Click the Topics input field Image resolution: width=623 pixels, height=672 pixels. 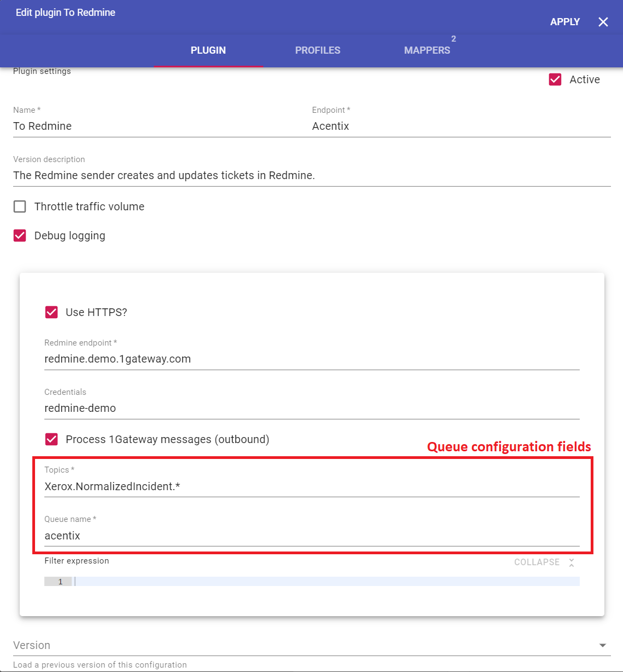click(311, 486)
